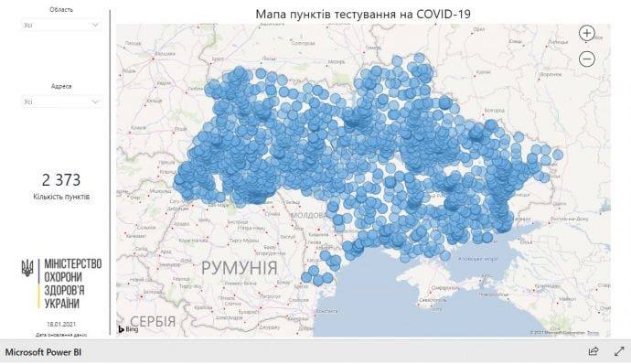This screenshot has height=364, width=631.
Task: Open the share icon in Power BI bar
Action: click(593, 351)
